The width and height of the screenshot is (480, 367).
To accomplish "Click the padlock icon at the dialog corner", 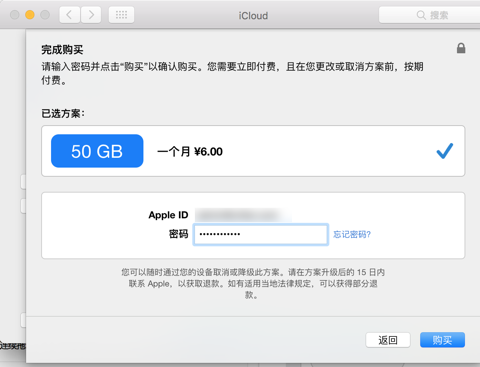I will 461,48.
